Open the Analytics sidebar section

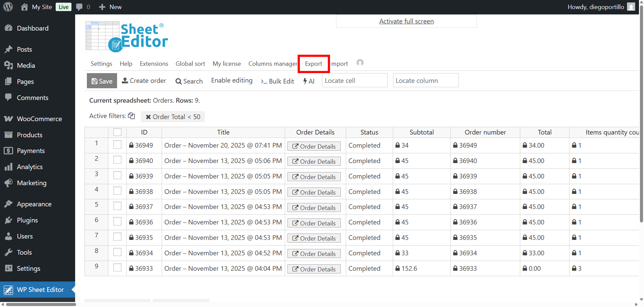pyautogui.click(x=30, y=167)
